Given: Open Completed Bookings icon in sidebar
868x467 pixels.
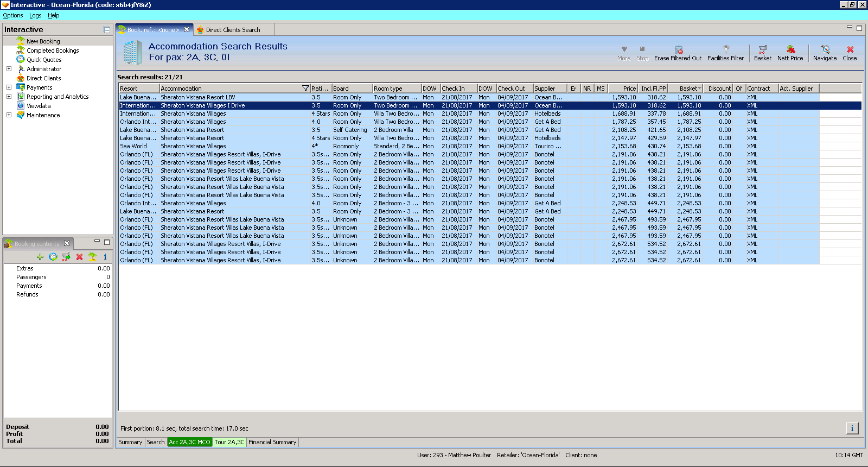Looking at the screenshot, I should click(21, 50).
